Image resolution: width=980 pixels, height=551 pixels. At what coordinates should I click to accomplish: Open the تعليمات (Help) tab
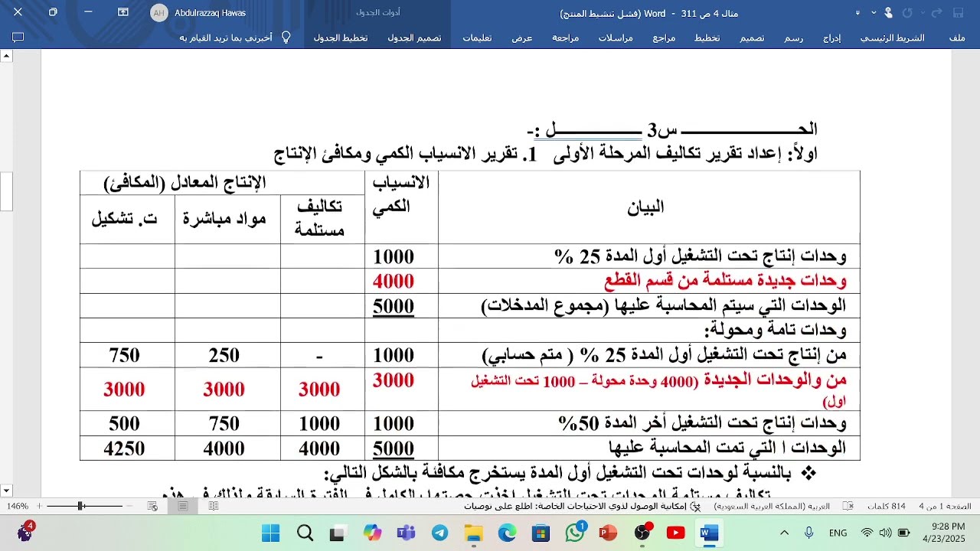(x=477, y=37)
